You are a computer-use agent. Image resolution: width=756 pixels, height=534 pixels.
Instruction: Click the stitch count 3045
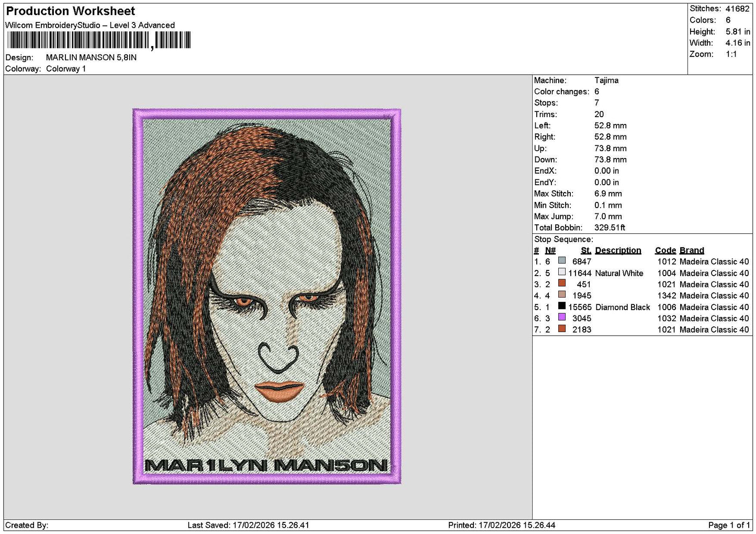[x=582, y=319]
